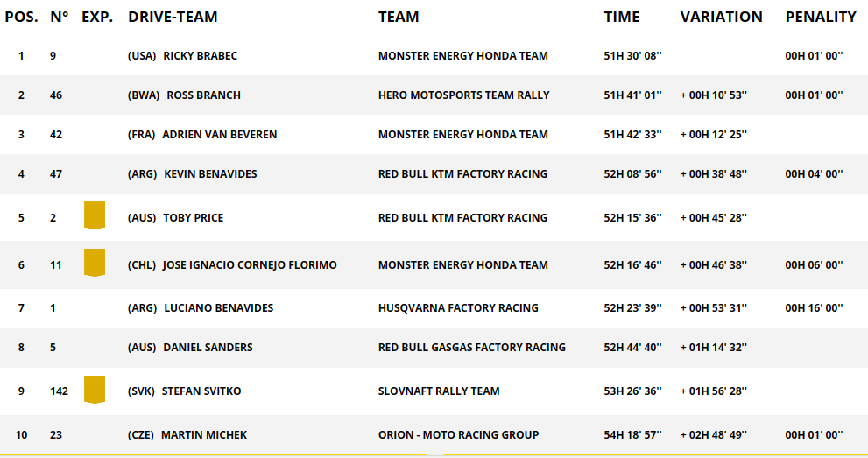The width and height of the screenshot is (868, 458).
Task: Open Husqvarna Factory Racing team
Action: point(458,308)
